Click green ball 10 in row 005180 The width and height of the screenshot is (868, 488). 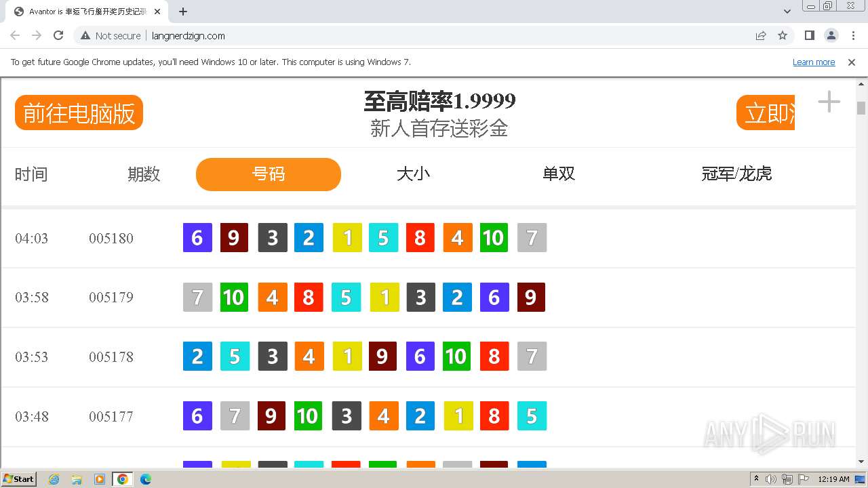click(x=494, y=238)
